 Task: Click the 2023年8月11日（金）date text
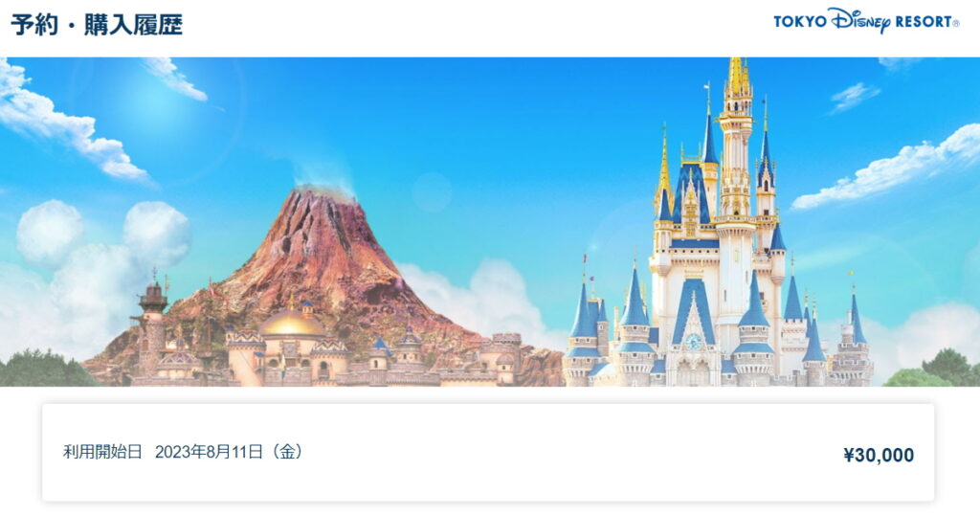pos(230,452)
